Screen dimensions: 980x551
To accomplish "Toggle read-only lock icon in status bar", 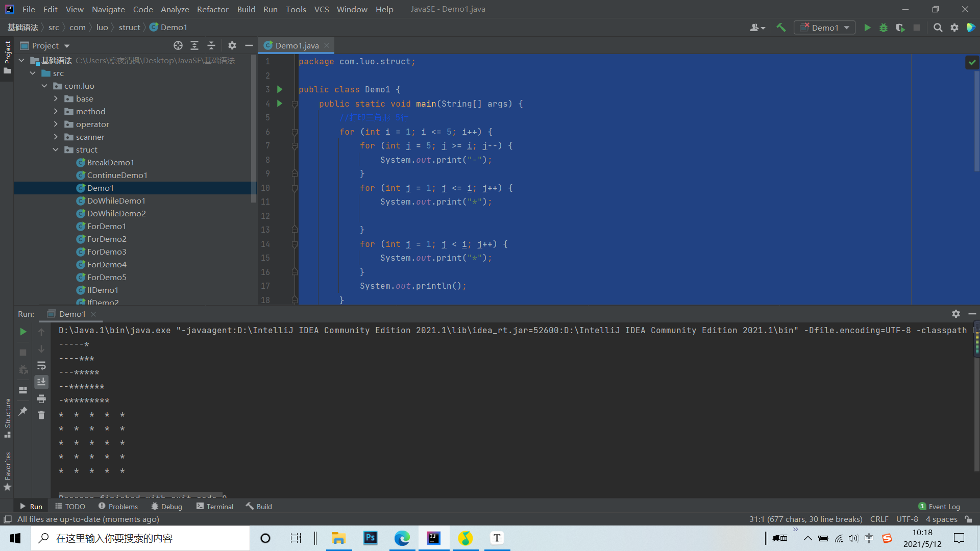I will click(968, 519).
